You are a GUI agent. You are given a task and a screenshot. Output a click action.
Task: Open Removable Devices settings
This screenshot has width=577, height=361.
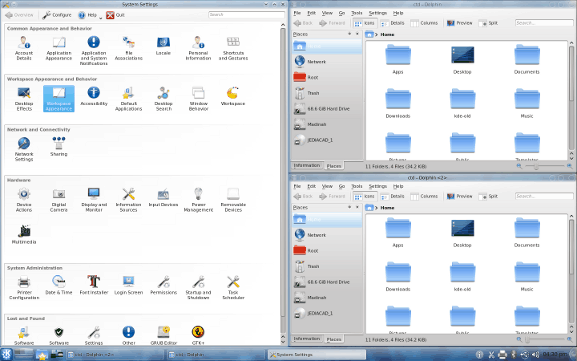(233, 200)
